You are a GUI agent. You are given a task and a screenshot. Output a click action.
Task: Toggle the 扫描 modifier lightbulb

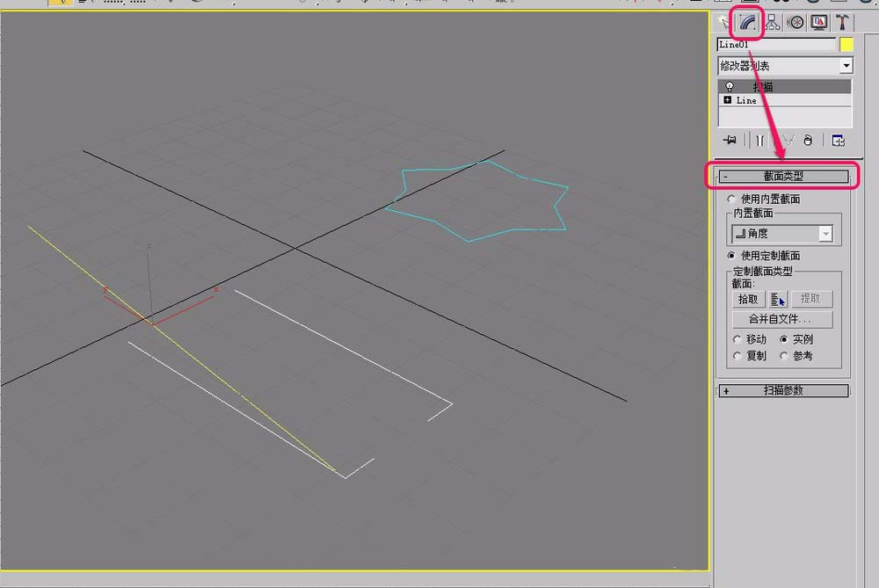click(x=729, y=86)
